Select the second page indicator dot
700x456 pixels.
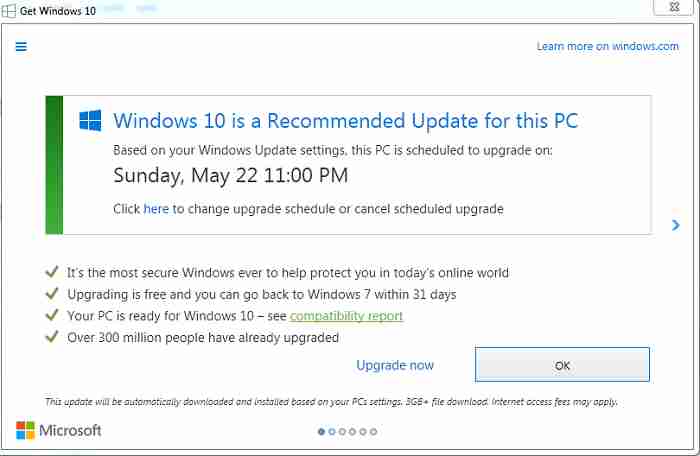click(332, 432)
